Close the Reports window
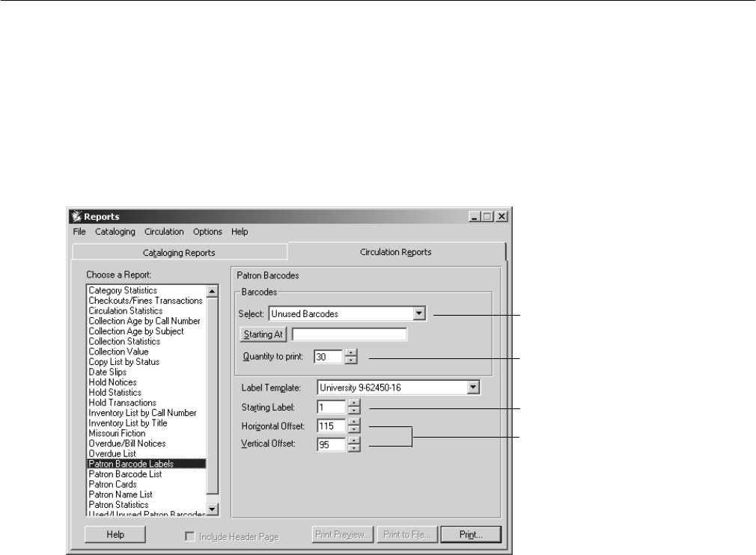The height and width of the screenshot is (555, 756). pyautogui.click(x=502, y=217)
